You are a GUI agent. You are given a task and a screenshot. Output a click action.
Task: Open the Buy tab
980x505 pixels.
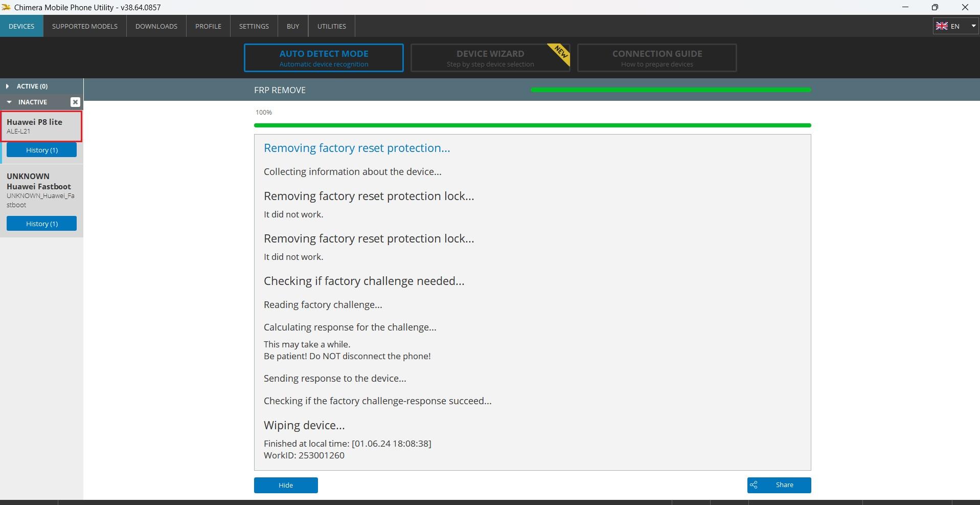(x=293, y=26)
